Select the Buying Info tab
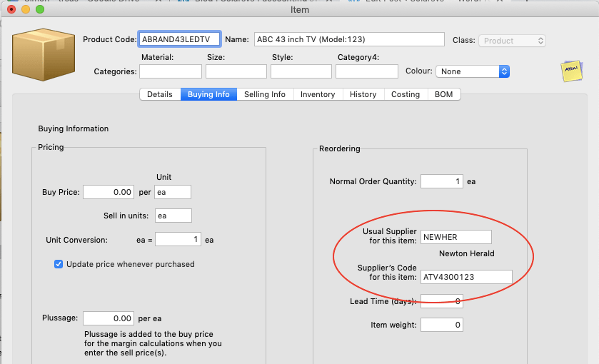The image size is (599, 364). [x=208, y=94]
